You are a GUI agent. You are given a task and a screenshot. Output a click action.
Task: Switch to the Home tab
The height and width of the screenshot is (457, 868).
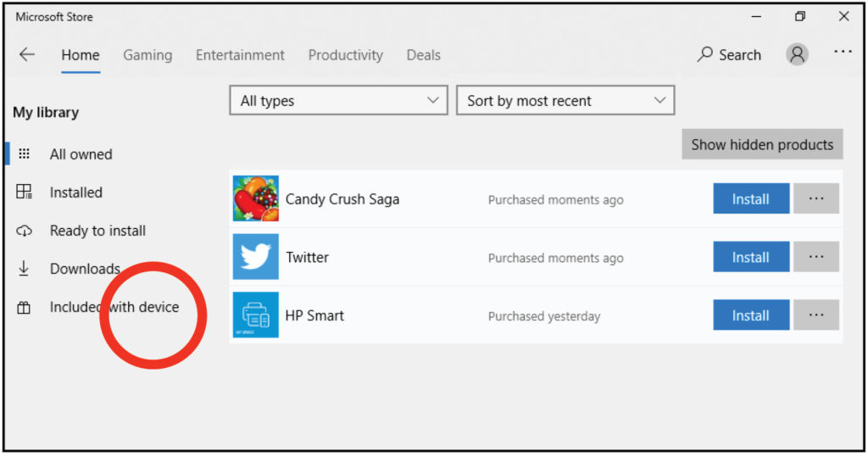click(81, 55)
